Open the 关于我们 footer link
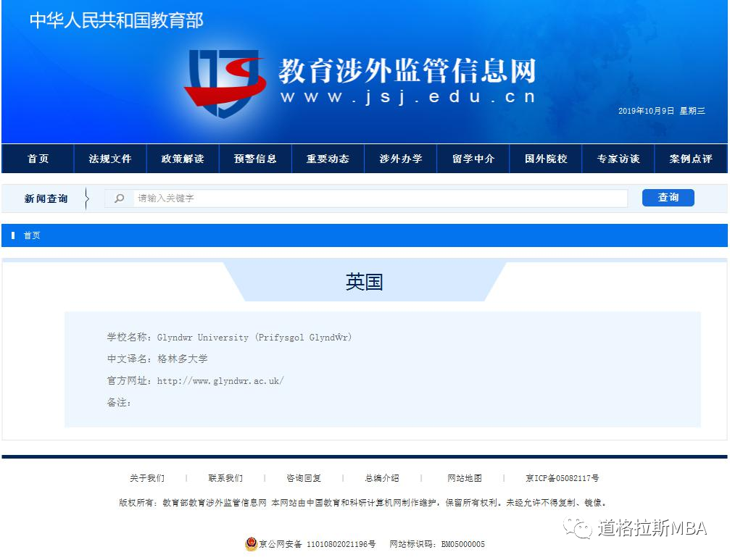This screenshot has height=560, width=730. 147,478
